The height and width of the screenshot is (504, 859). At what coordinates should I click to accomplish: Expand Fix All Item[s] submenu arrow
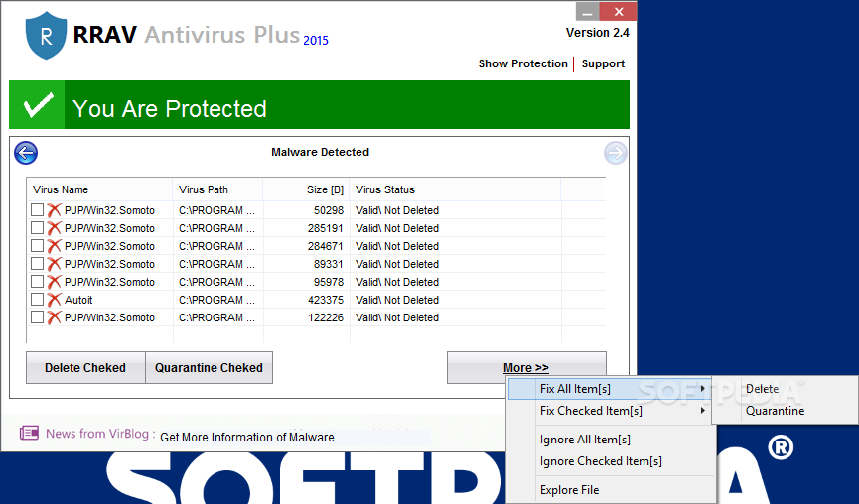coord(703,389)
